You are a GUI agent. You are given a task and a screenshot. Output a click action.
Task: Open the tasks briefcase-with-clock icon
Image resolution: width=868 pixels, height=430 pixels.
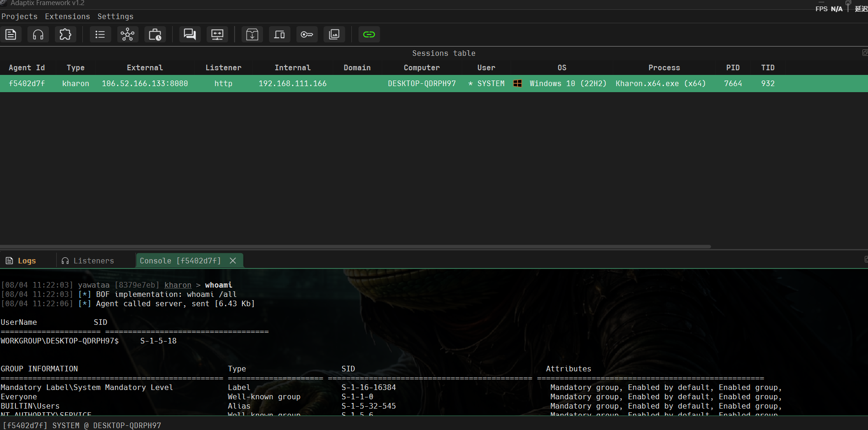pos(155,34)
